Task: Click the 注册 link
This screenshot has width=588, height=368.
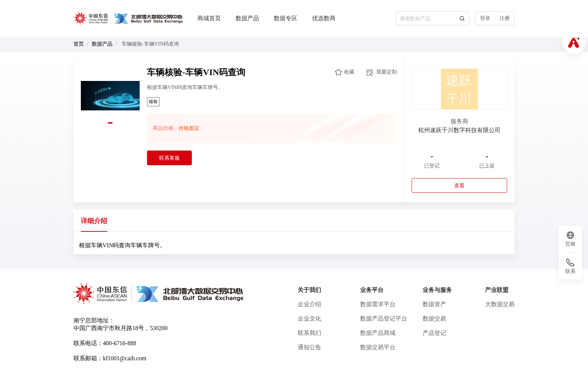Action: (505, 18)
